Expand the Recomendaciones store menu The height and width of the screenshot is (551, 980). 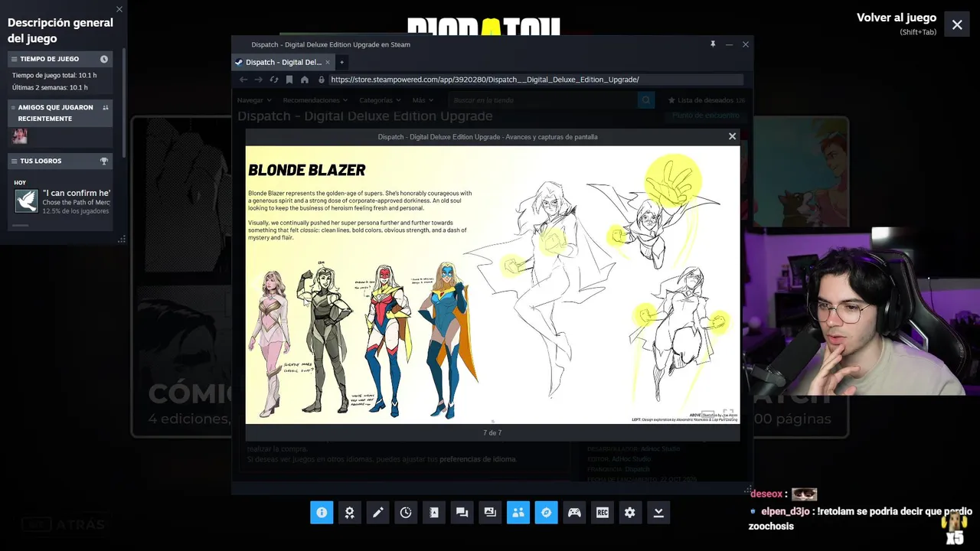tap(315, 100)
